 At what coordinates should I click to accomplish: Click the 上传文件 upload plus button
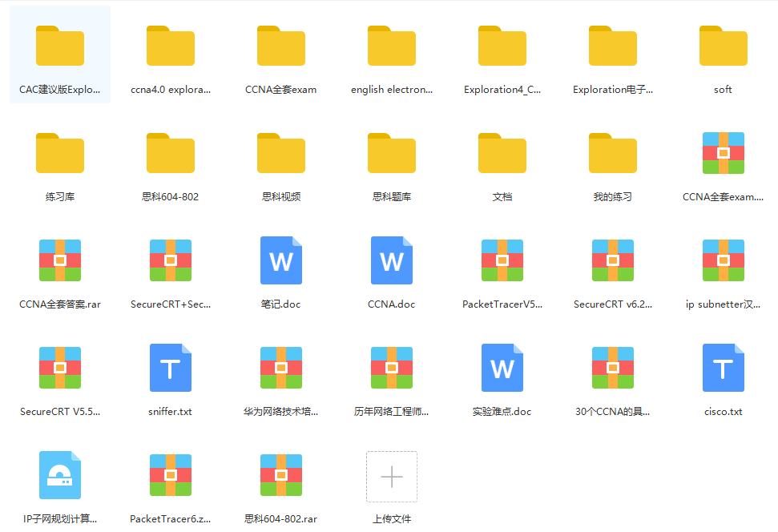(392, 476)
